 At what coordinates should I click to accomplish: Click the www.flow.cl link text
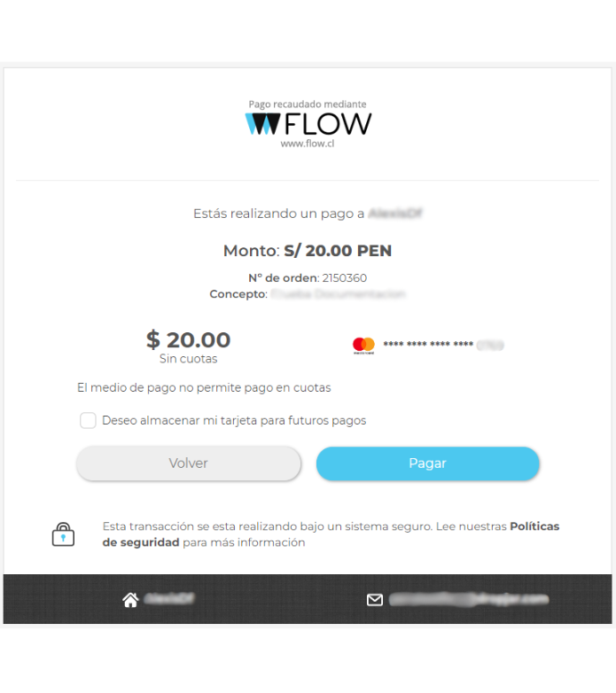tap(308, 144)
